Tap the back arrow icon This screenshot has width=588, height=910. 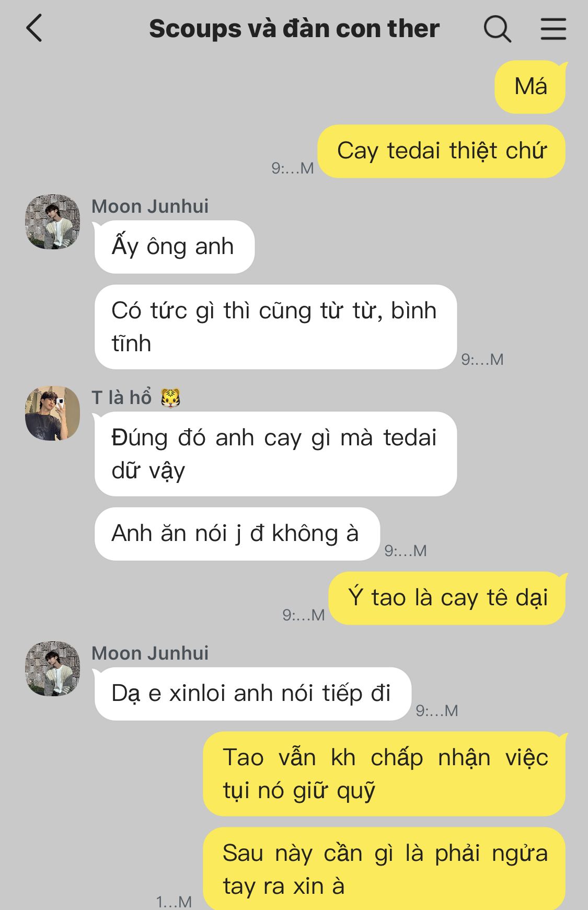pos(34,28)
